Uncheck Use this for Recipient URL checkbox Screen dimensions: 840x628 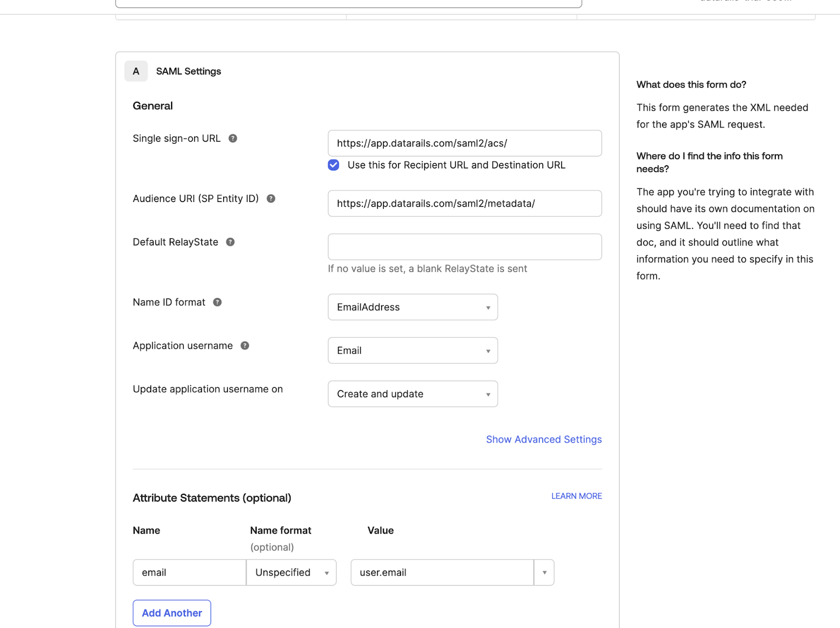pyautogui.click(x=333, y=165)
